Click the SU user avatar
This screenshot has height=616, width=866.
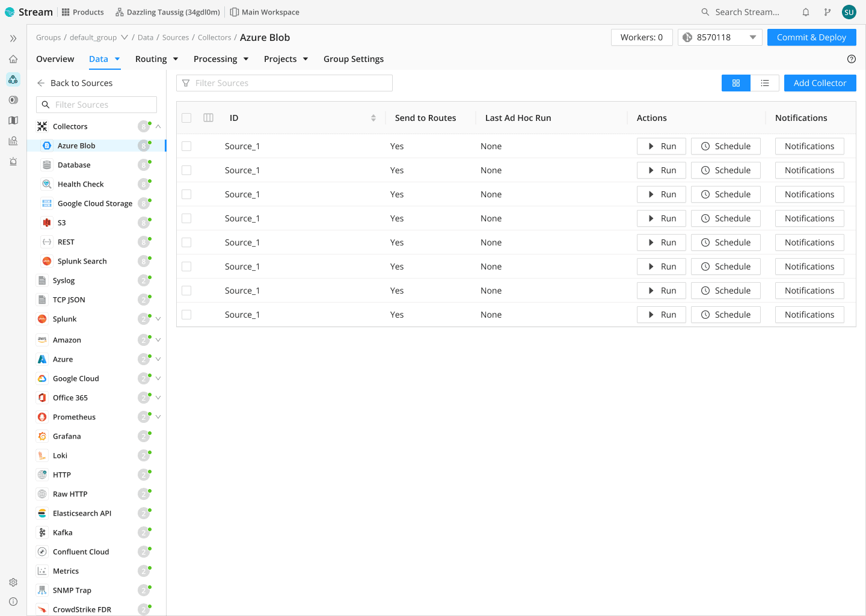point(849,12)
